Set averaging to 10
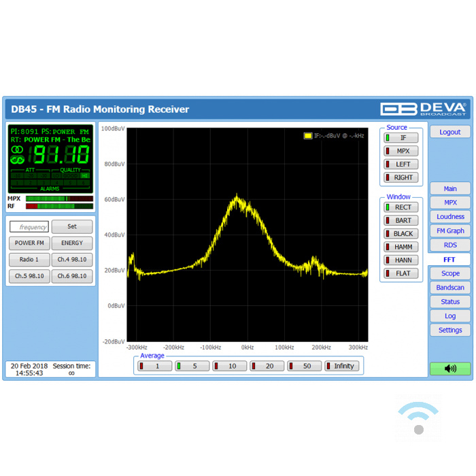The image size is (476, 476). click(230, 366)
